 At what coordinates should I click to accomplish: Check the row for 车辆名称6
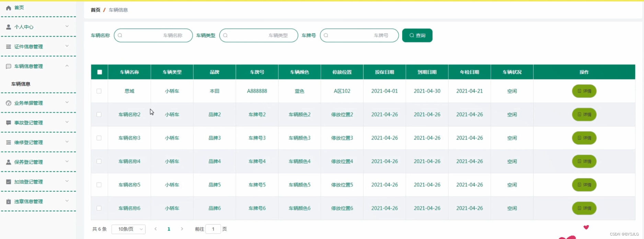(99, 208)
